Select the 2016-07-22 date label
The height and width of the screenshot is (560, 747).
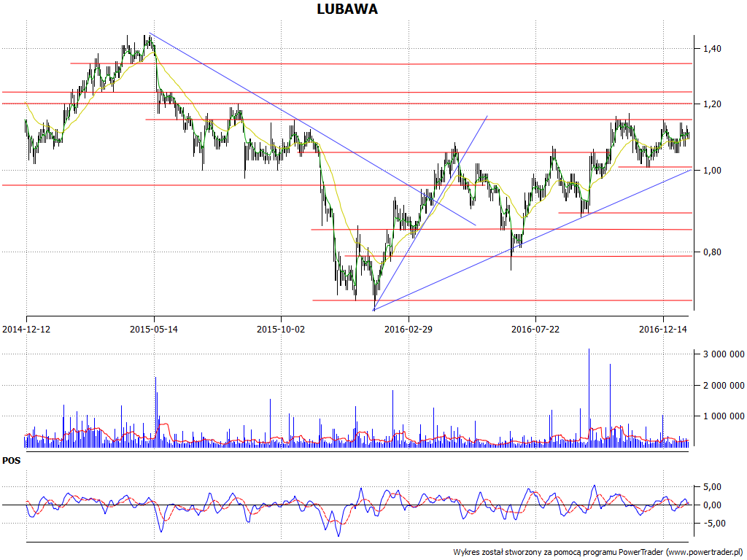[x=535, y=329]
